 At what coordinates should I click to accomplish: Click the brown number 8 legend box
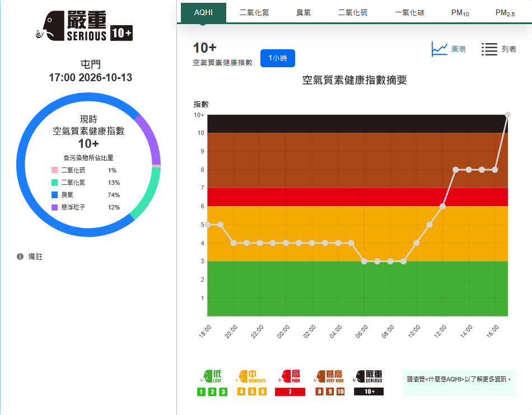[319, 391]
